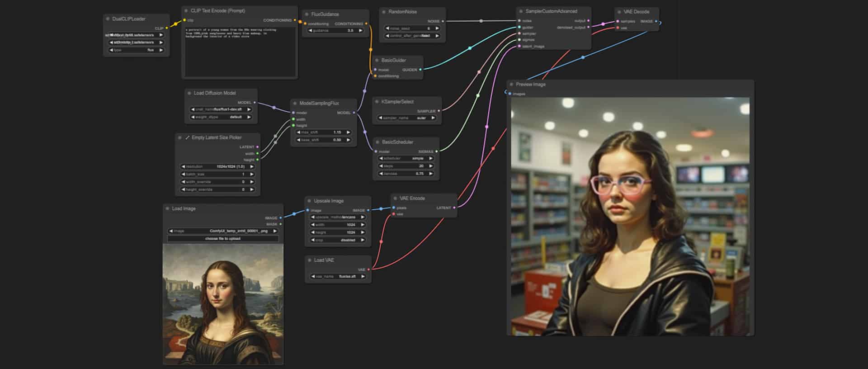Collapse the Upscale Image node via its dot
This screenshot has width=868, height=369.
click(309, 201)
